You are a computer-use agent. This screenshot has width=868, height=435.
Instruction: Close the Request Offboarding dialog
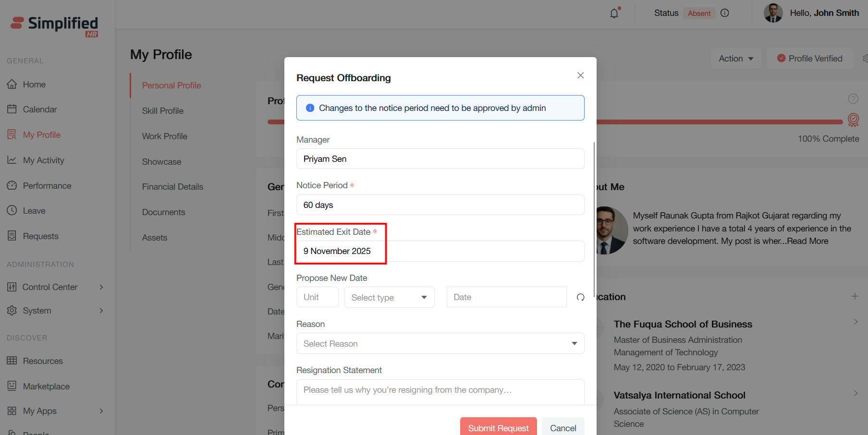point(580,75)
